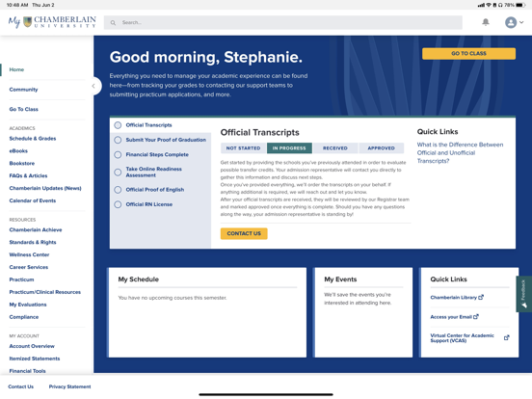Image resolution: width=532 pixels, height=399 pixels.
Task: Open the official vs unofficial transcripts link
Action: (460, 152)
